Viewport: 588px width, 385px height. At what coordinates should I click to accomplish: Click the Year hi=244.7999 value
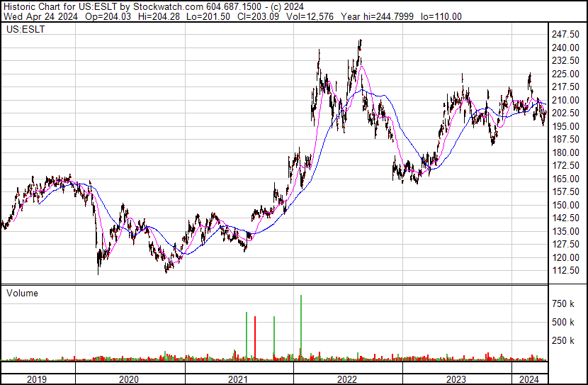(378, 16)
